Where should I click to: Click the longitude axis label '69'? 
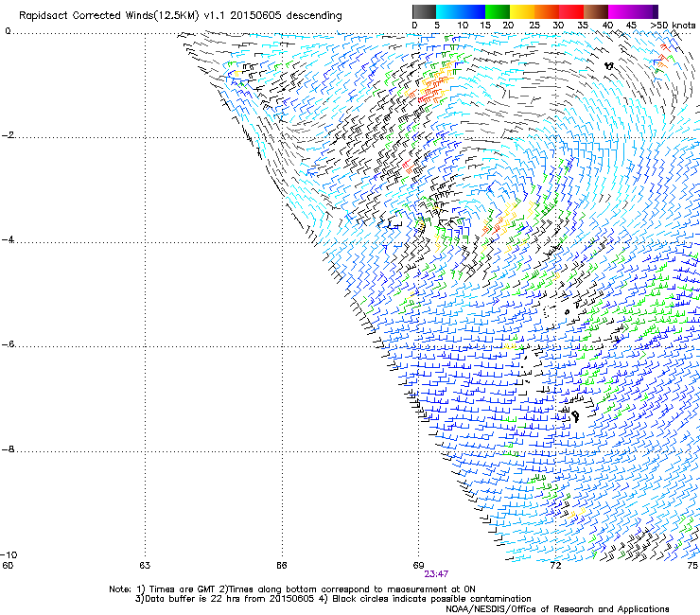click(418, 566)
